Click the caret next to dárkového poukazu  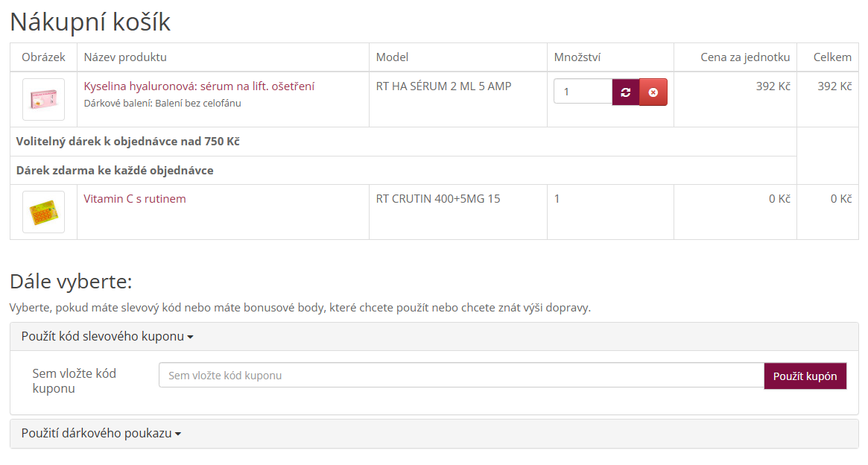(x=178, y=434)
